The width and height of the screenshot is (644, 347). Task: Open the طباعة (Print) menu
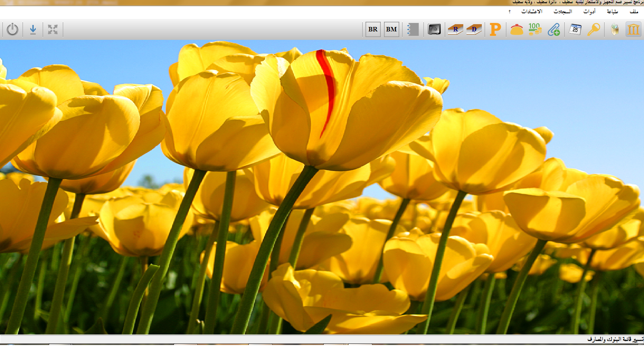(612, 11)
